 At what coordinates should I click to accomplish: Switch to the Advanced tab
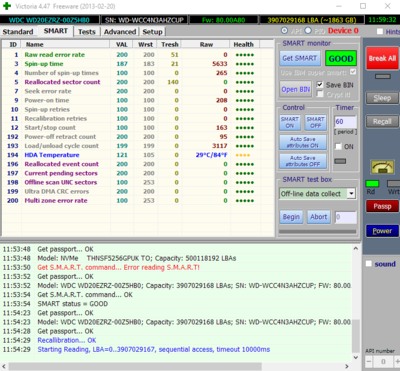tap(120, 32)
